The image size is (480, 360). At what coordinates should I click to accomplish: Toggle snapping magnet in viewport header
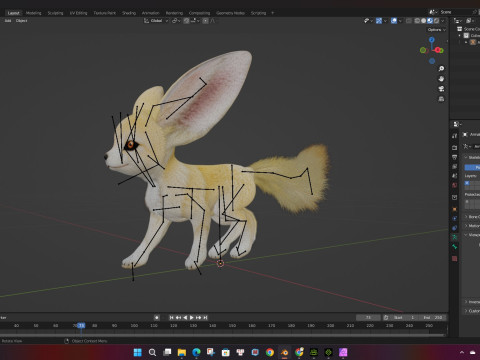pos(186,21)
